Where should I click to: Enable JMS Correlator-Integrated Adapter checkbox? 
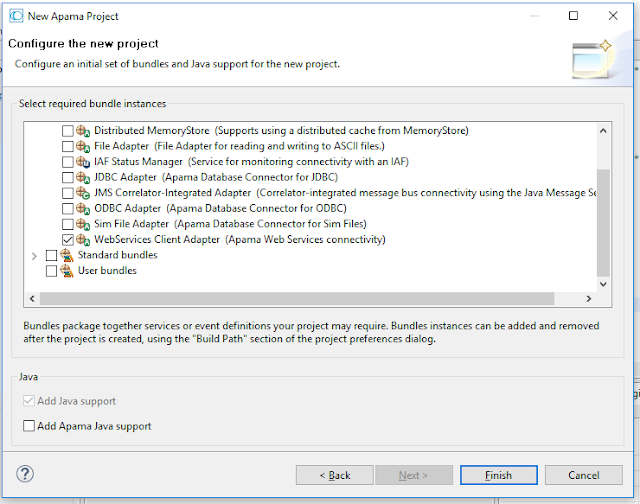pos(68,193)
